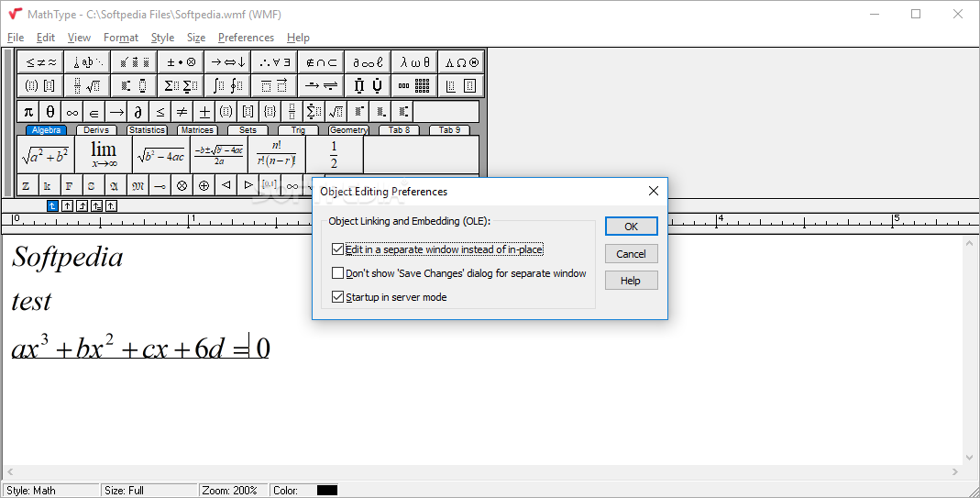Click 'Style: Math' in status bar

point(31,490)
